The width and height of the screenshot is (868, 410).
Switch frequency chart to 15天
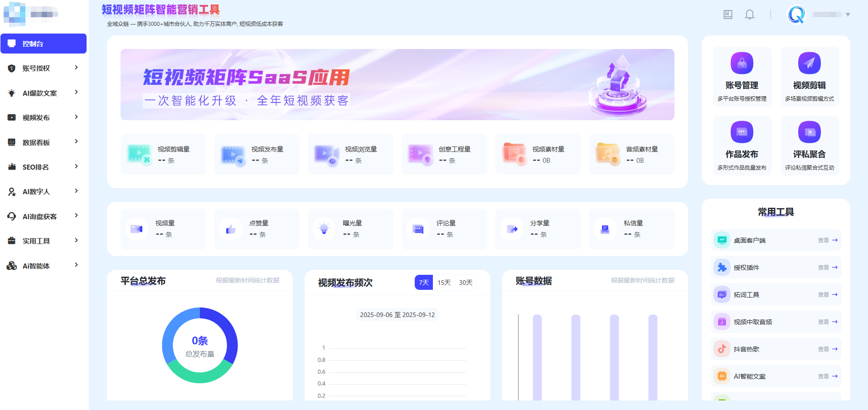coord(444,282)
